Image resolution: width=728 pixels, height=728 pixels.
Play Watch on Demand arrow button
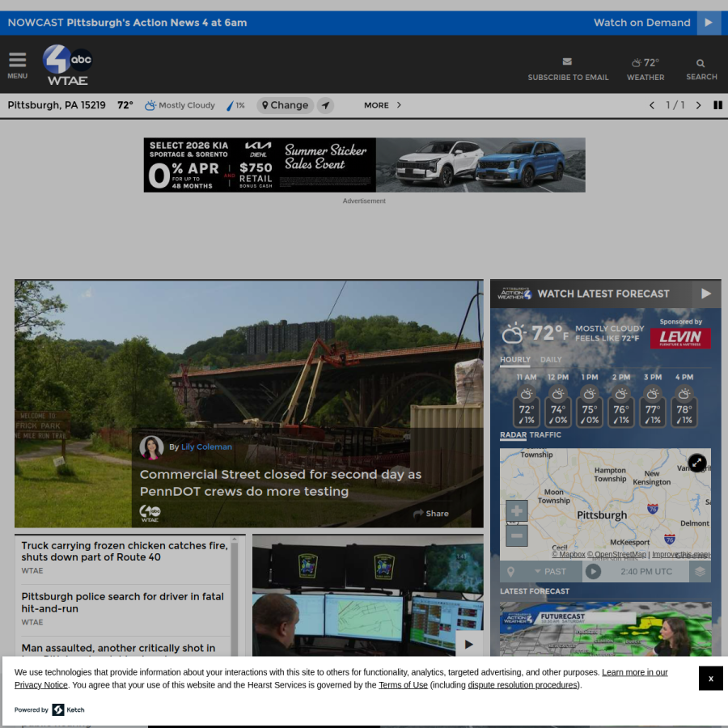[708, 23]
